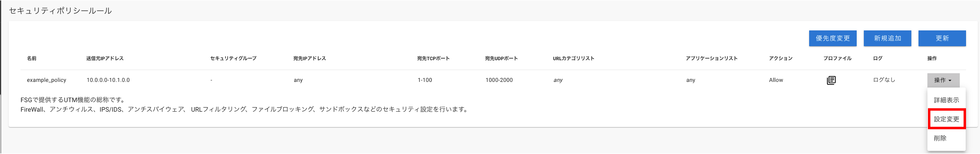Viewport: 980px width, 154px height.
Task: Click the 名前 column header
Action: pos(31,58)
